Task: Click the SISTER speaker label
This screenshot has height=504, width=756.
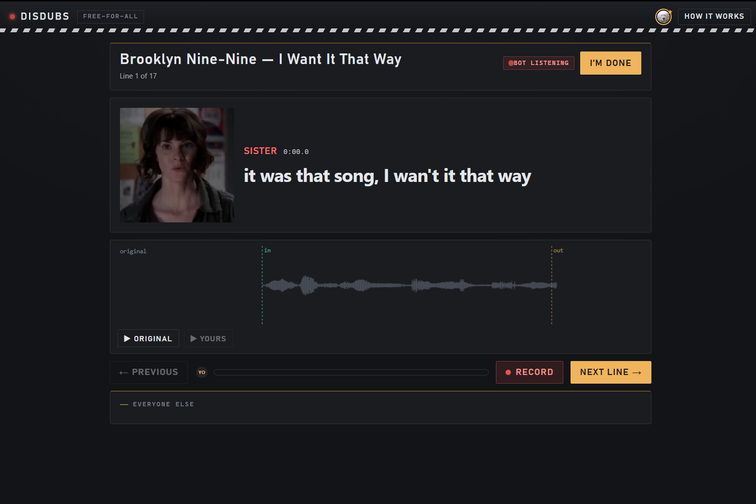Action: [x=260, y=151]
